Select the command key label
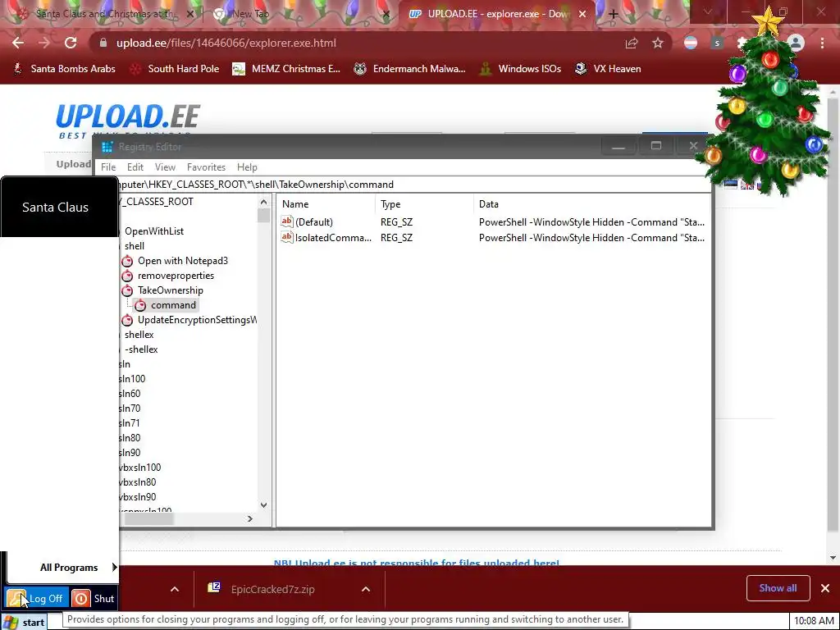The image size is (840, 630). pos(173,305)
